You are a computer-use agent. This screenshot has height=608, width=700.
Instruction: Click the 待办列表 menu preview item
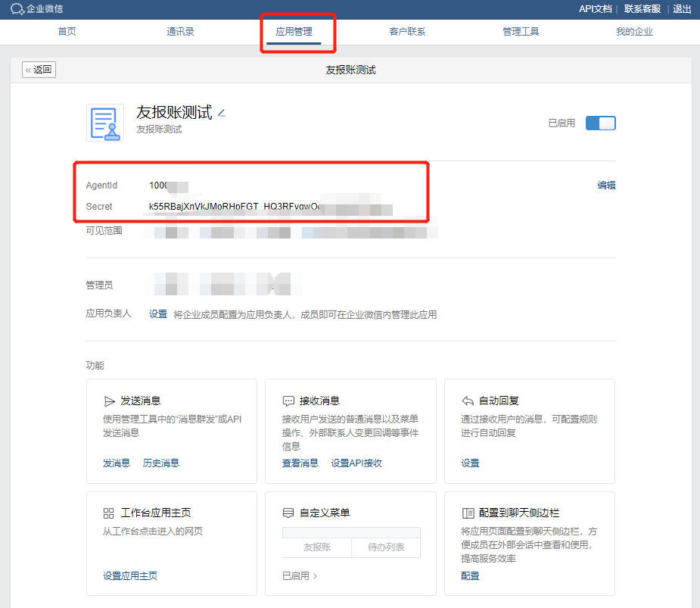pyautogui.click(x=386, y=547)
